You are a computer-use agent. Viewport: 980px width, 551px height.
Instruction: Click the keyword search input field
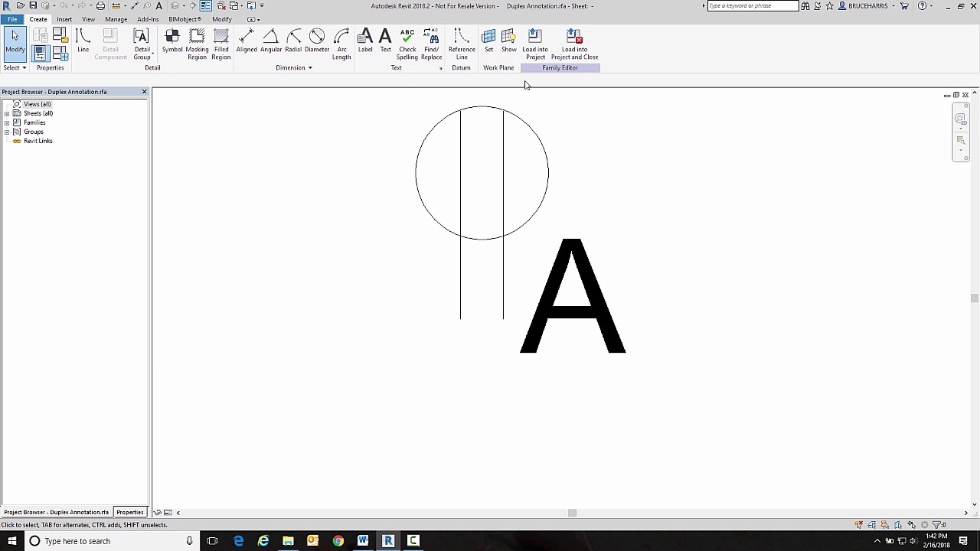tap(753, 6)
